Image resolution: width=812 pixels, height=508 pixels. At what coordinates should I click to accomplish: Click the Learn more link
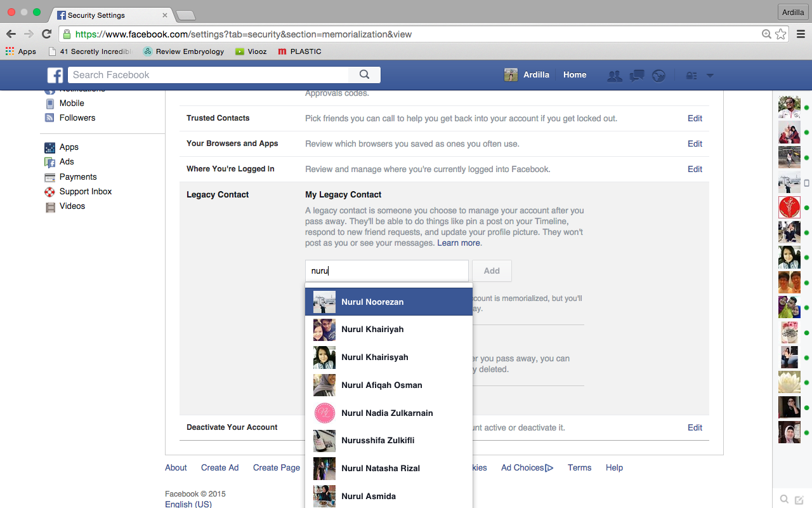coord(459,243)
